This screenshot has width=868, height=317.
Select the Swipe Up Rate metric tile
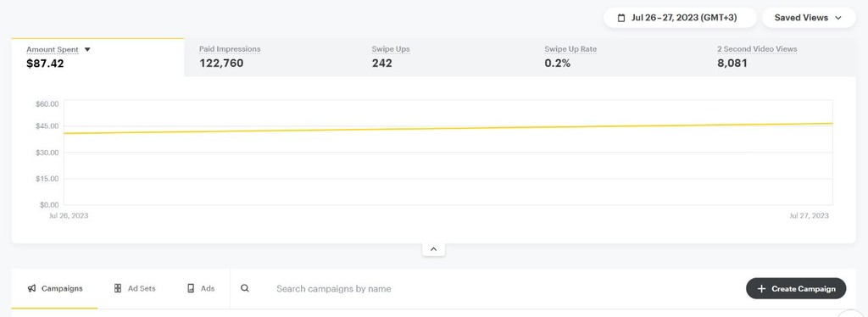pyautogui.click(x=615, y=57)
